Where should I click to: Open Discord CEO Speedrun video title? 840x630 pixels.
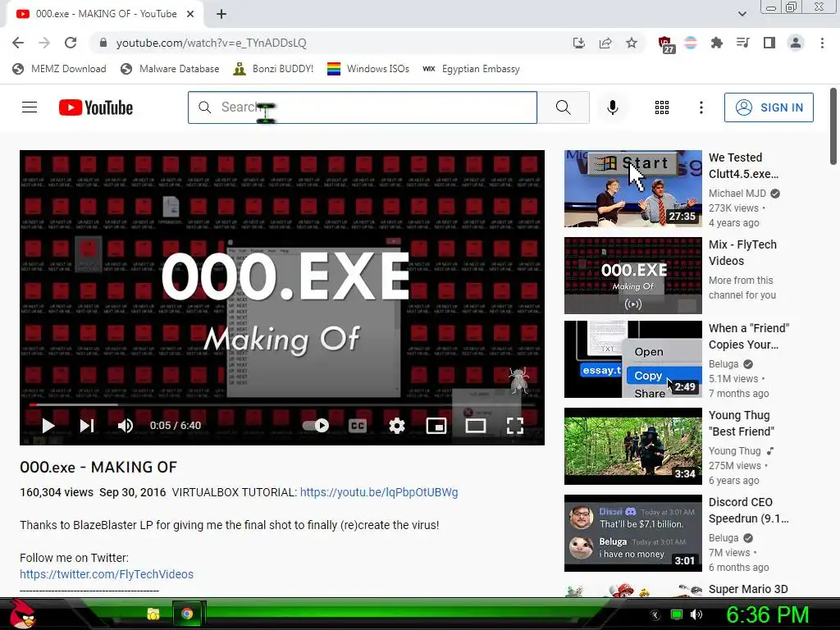coord(748,510)
